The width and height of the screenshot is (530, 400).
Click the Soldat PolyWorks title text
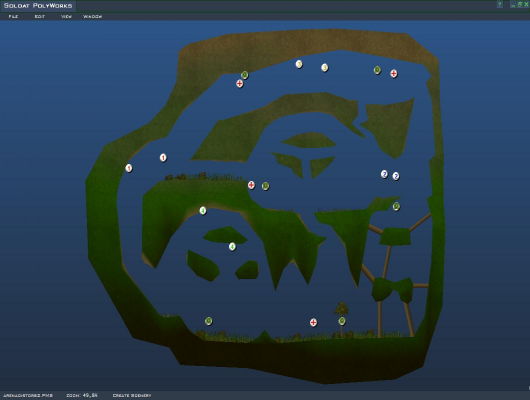(38, 5)
